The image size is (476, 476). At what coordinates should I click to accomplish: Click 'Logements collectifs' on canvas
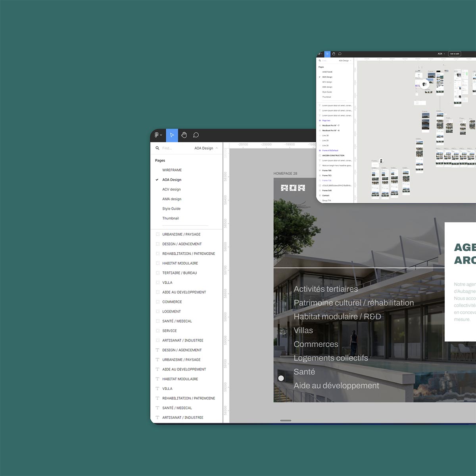click(x=331, y=358)
